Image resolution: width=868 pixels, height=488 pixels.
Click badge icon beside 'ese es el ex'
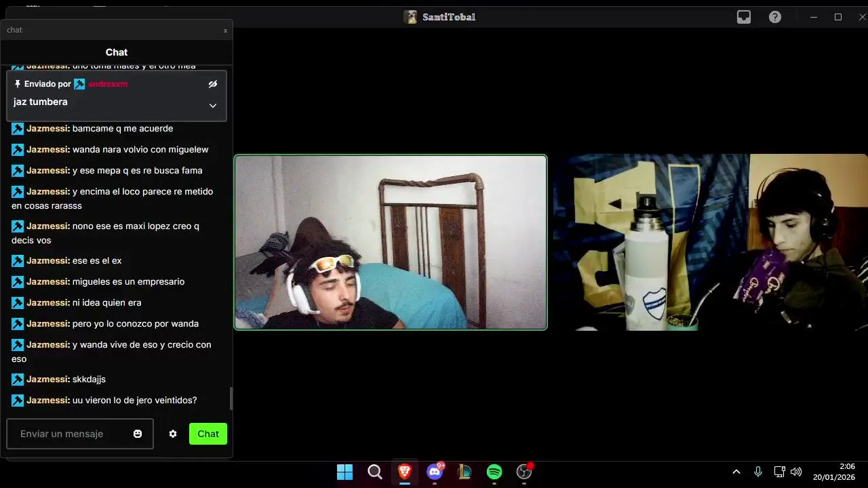click(18, 261)
